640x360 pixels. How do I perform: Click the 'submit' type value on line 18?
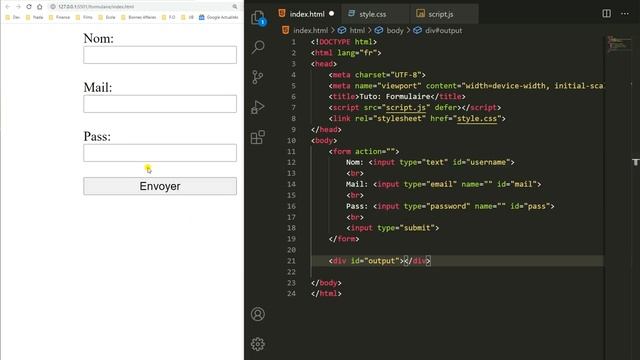417,228
